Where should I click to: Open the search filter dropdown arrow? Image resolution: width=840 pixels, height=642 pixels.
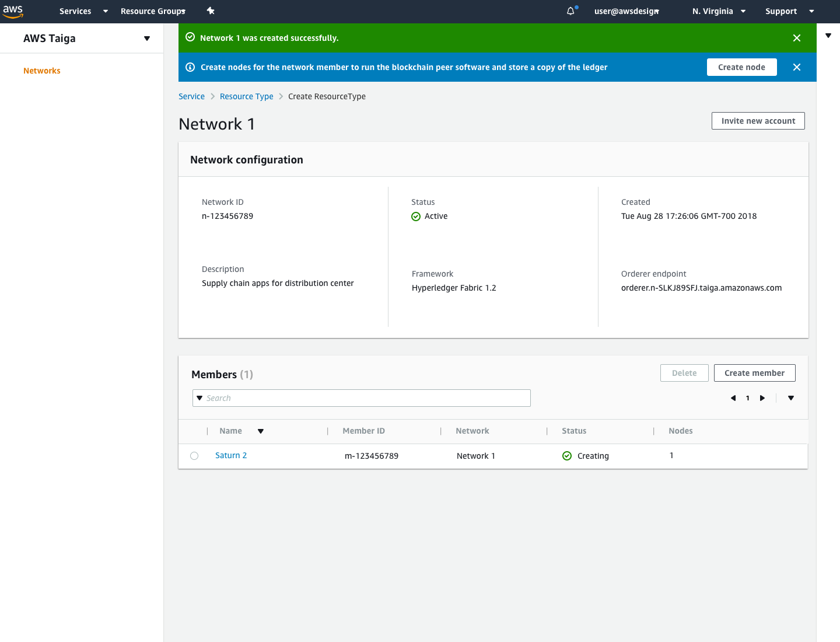pos(199,398)
